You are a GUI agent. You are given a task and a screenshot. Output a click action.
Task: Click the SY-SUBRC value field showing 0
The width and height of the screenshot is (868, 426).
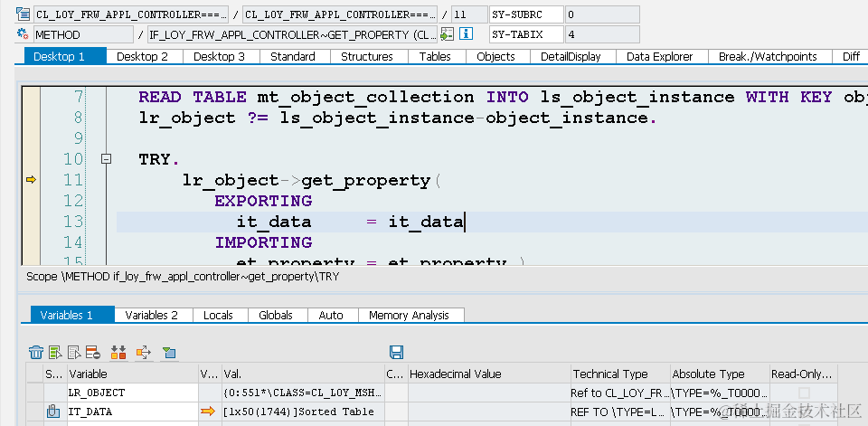[x=602, y=14]
